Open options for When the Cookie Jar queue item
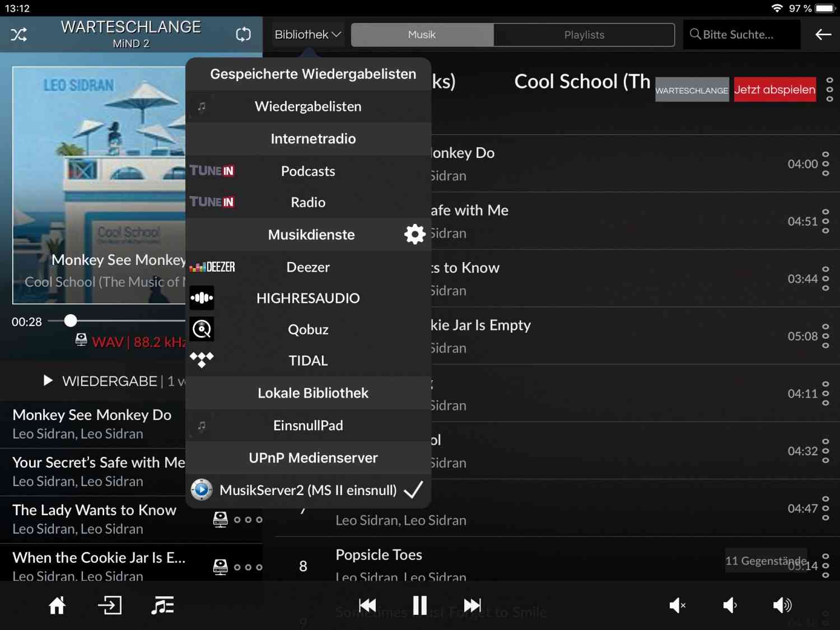This screenshot has width=840, height=630. [248, 567]
